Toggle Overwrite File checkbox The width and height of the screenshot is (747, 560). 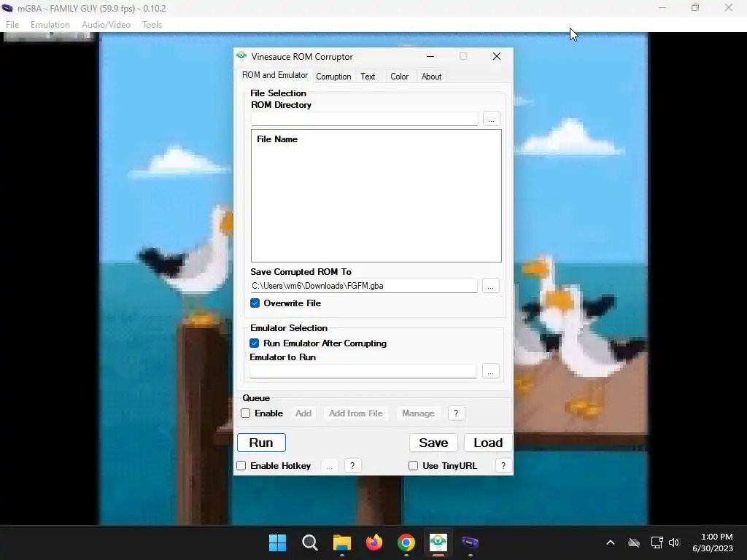pos(255,303)
